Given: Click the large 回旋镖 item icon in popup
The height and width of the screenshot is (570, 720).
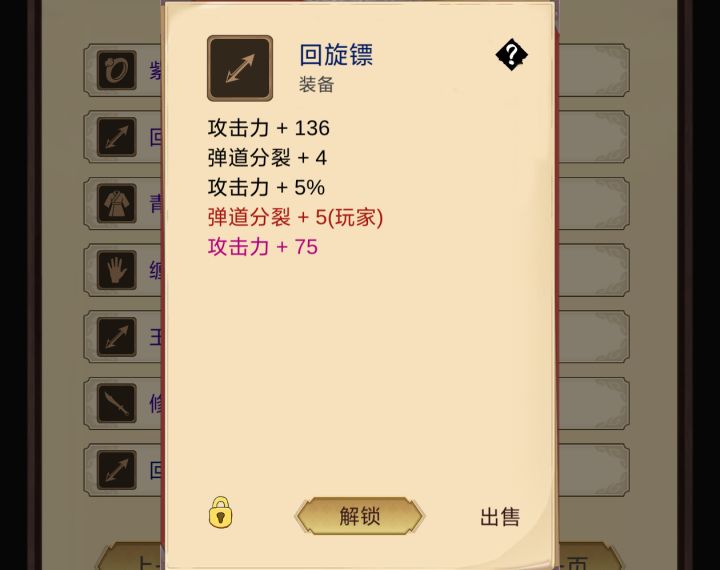Looking at the screenshot, I should 240,68.
